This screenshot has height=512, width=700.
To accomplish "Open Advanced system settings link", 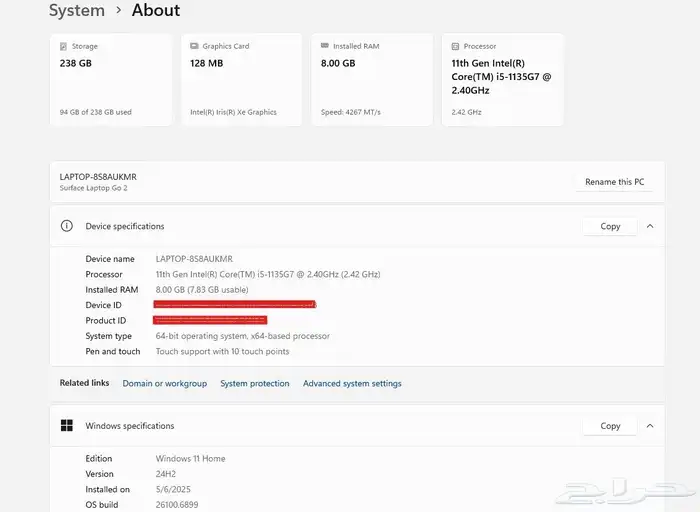I will [352, 384].
